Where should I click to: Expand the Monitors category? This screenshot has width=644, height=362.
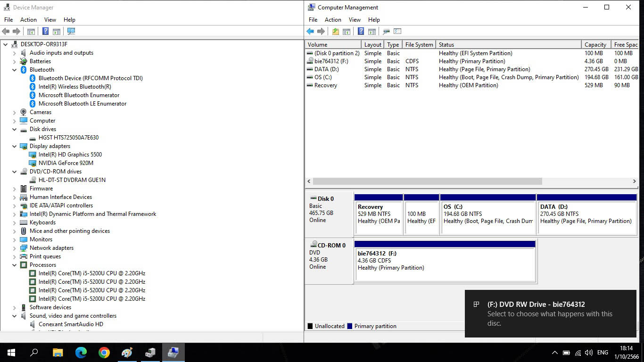[14, 239]
